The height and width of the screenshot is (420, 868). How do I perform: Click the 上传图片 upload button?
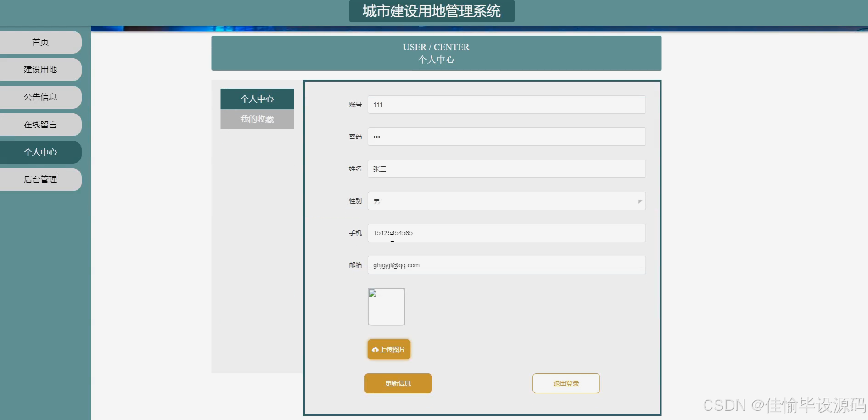pos(389,349)
